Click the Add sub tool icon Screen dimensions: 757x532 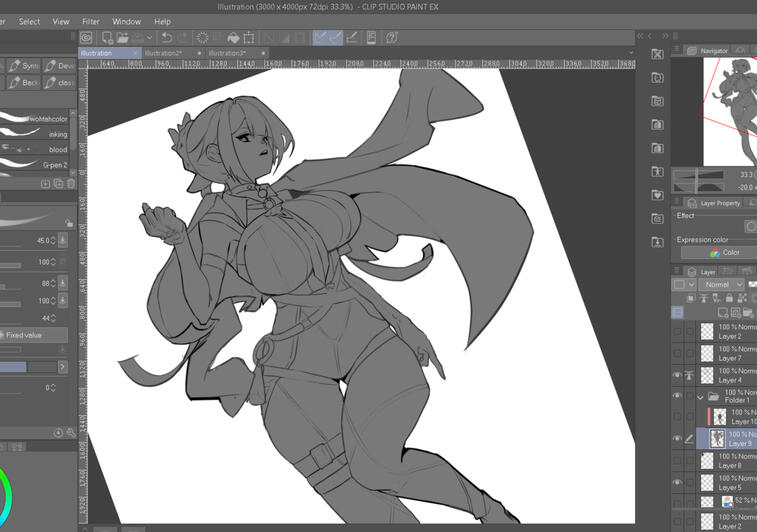(45, 183)
